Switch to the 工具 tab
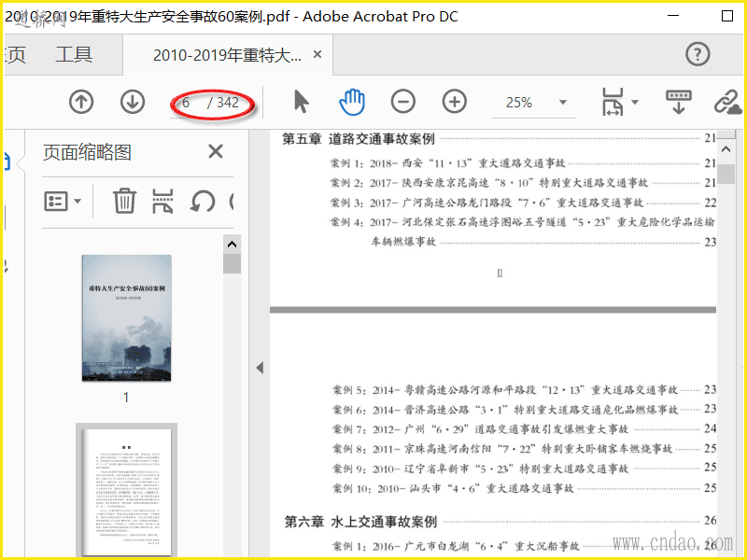The height and width of the screenshot is (560, 747). [74, 55]
